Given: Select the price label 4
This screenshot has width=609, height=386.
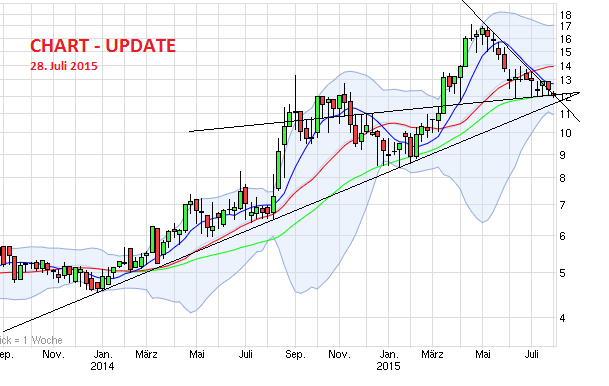Looking at the screenshot, I should click(563, 318).
